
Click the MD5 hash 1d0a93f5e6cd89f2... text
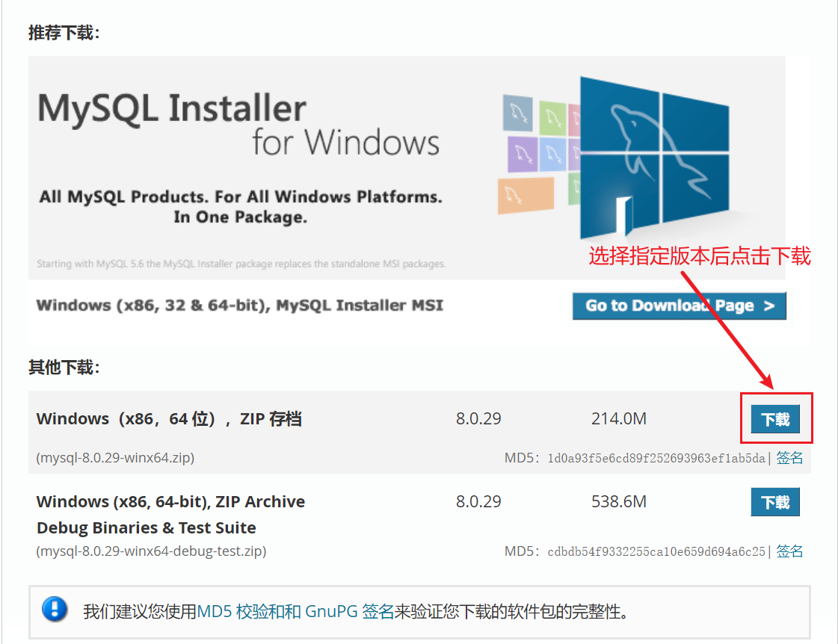point(656,458)
